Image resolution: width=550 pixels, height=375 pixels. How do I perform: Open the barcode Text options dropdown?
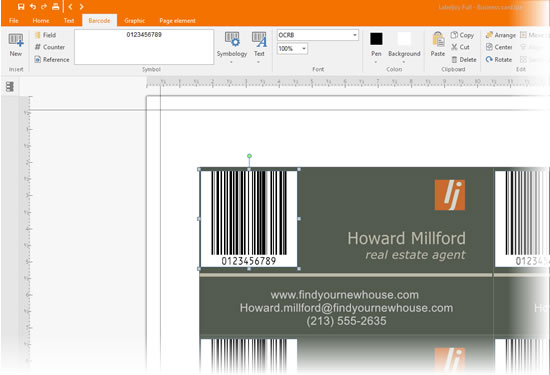pyautogui.click(x=259, y=47)
